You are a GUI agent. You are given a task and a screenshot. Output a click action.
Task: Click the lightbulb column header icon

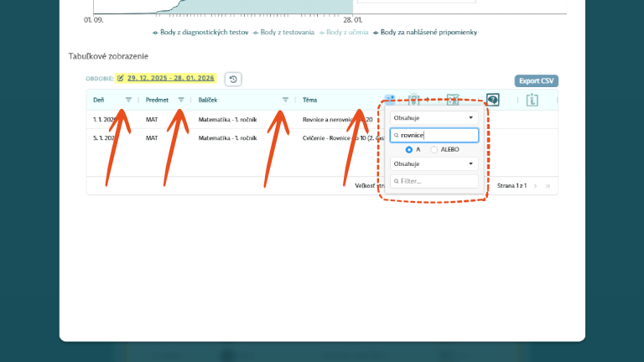[414, 100]
